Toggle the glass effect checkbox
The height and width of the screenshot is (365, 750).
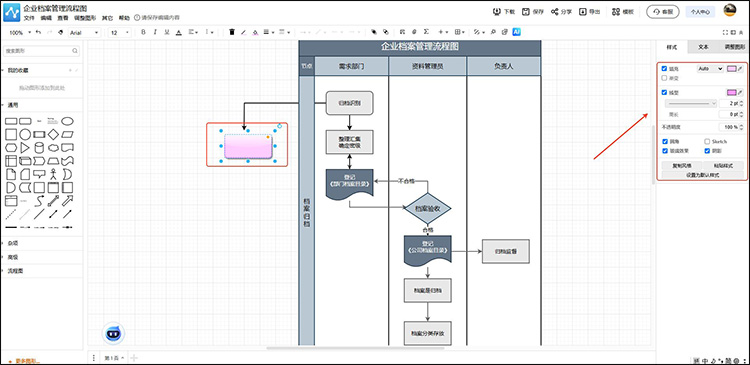(x=665, y=151)
